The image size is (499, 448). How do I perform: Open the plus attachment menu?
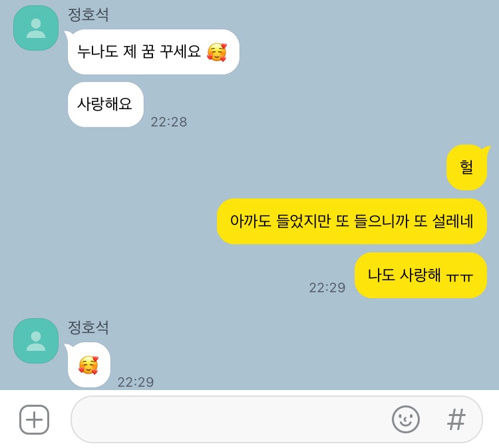35,419
